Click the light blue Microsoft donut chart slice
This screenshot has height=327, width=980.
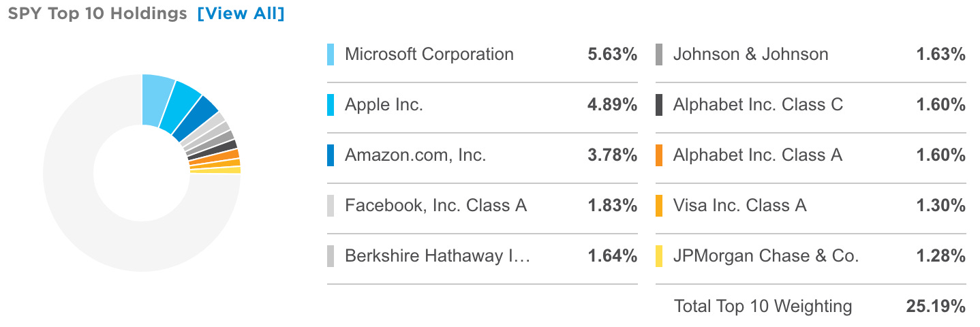pyautogui.click(x=157, y=99)
